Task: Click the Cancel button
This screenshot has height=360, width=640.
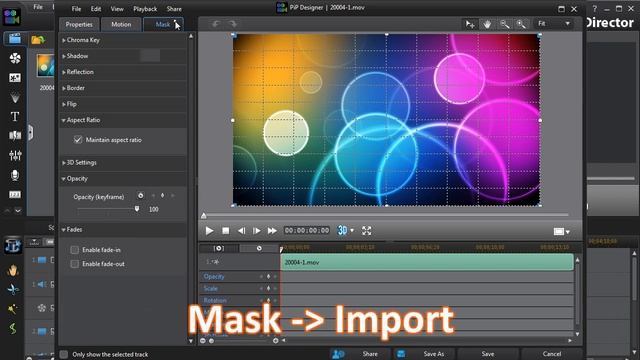Action: 552,354
